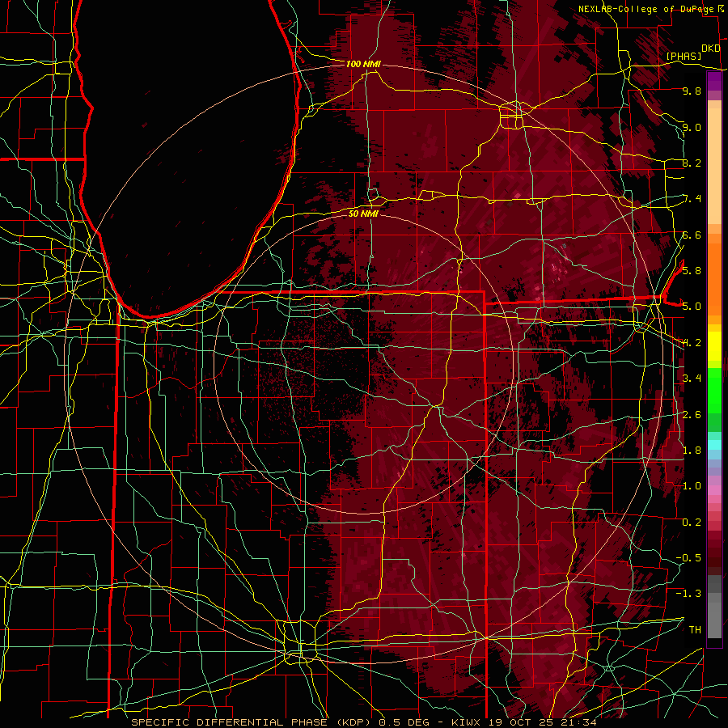The image size is (728, 728).
Task: Click the dark orange band of color scale
Action: [714, 278]
